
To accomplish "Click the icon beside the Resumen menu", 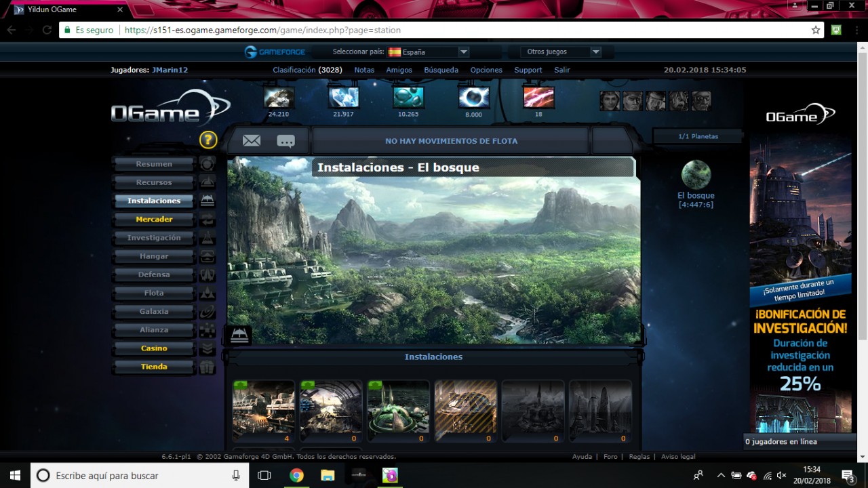I will tap(208, 164).
